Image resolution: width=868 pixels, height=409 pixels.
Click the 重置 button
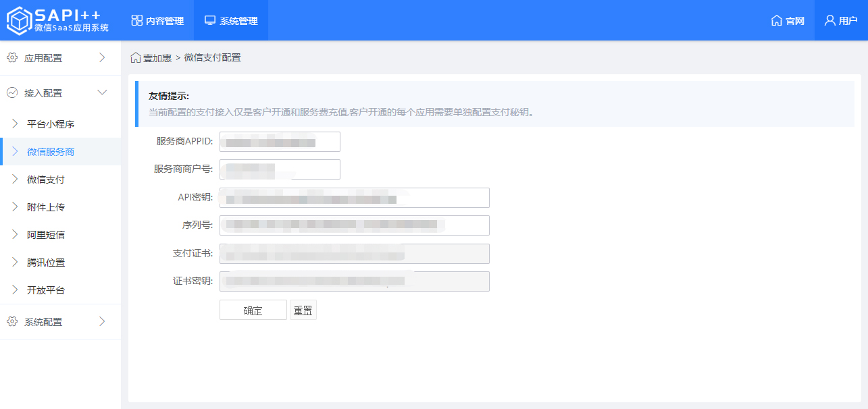(x=303, y=310)
